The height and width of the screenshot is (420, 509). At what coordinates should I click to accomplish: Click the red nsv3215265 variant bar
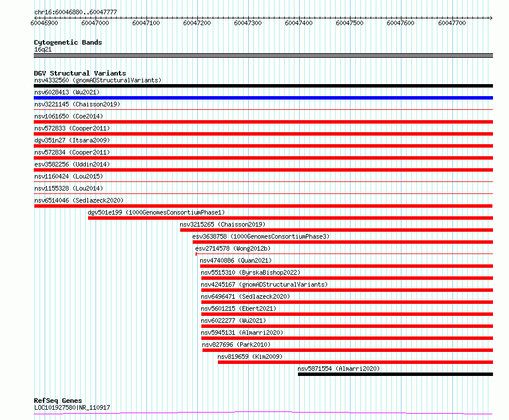click(x=337, y=230)
